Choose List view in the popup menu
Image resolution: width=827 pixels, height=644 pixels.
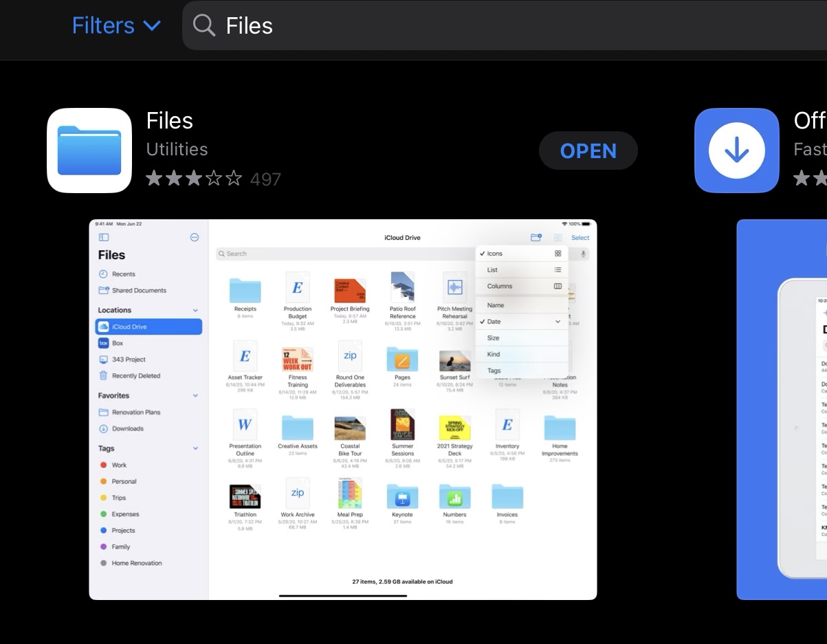522,270
